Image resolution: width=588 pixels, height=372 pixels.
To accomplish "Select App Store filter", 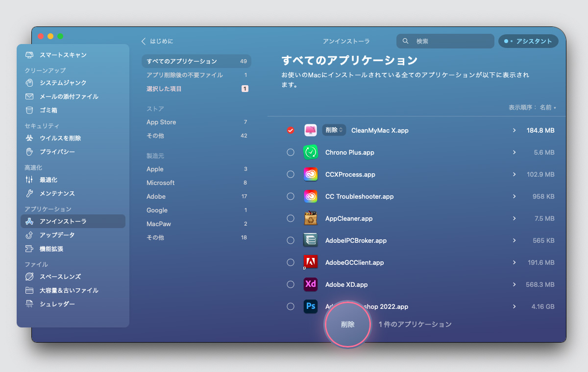I will [196, 122].
